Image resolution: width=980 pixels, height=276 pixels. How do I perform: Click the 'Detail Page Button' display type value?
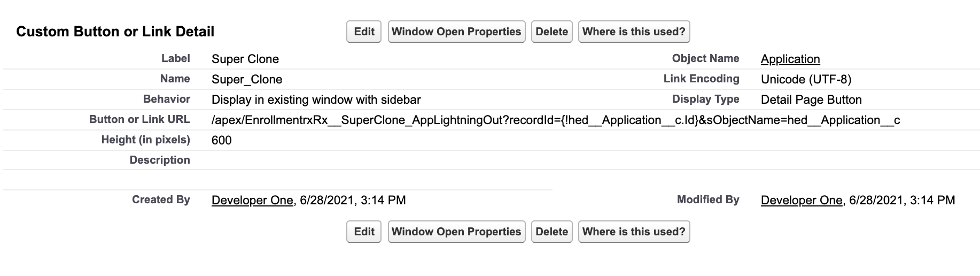click(x=811, y=100)
